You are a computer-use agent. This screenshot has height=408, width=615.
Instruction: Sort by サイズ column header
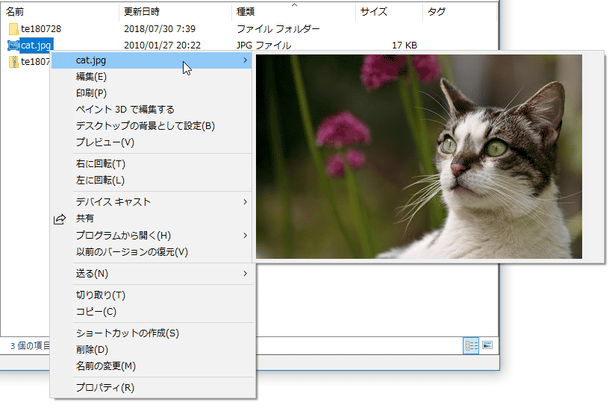pos(389,12)
